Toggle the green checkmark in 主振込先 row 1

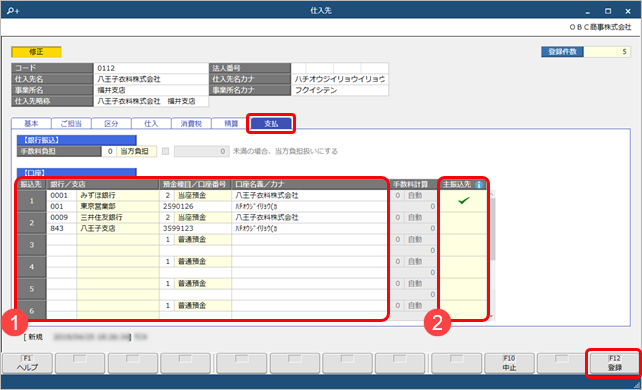pyautogui.click(x=463, y=201)
